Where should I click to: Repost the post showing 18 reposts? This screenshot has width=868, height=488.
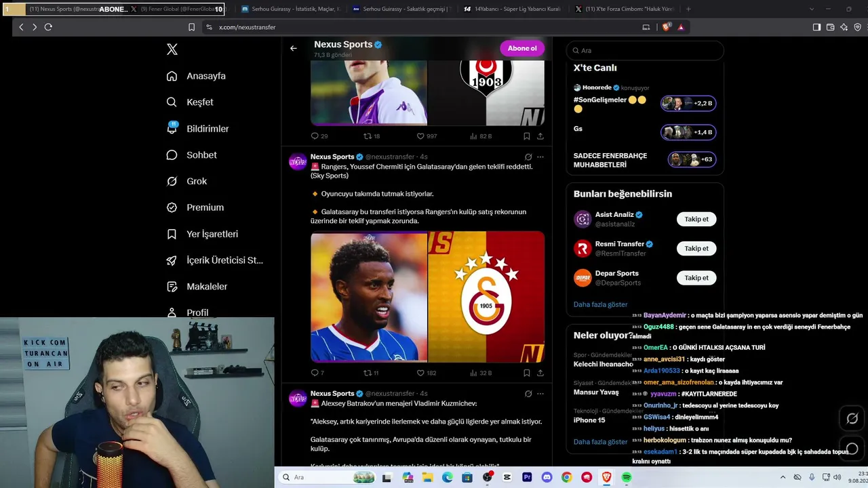372,136
